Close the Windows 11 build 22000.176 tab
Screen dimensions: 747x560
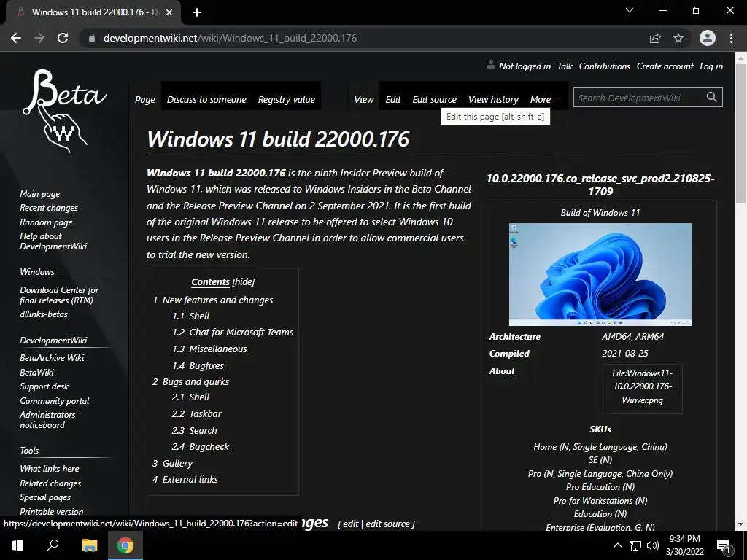pyautogui.click(x=169, y=12)
